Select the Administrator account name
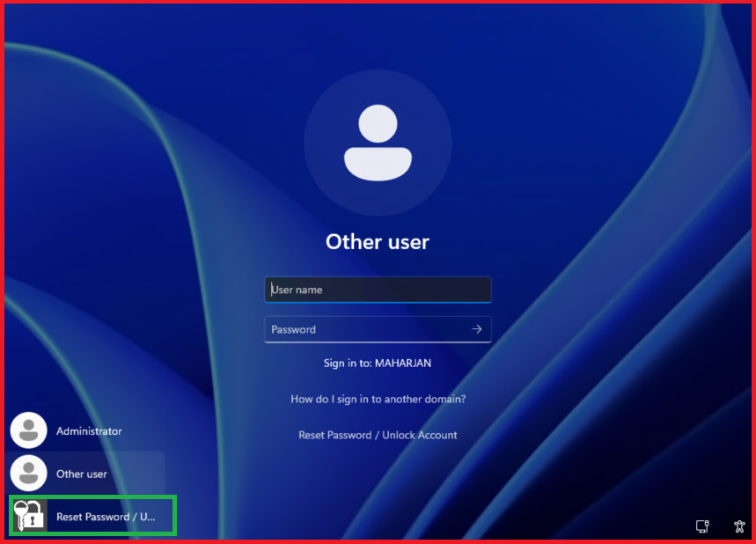 pos(89,431)
